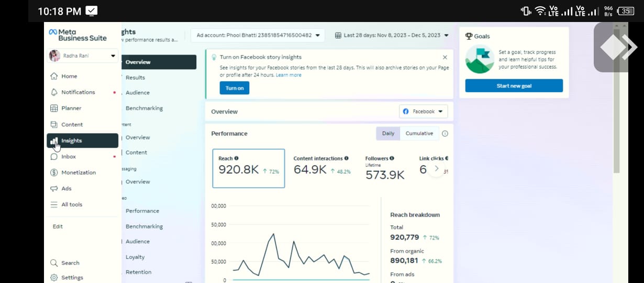
Task: Open the Search magnifier icon
Action: click(x=54, y=263)
